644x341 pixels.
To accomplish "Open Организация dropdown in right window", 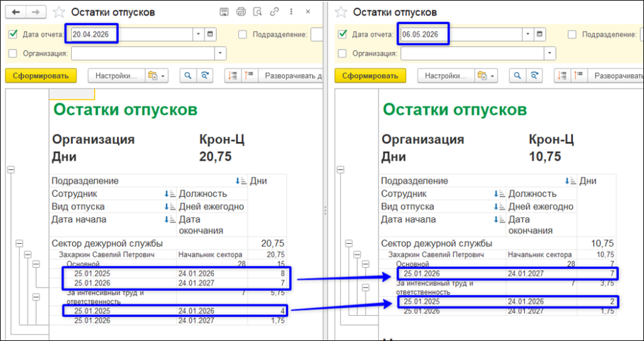I will point(550,53).
